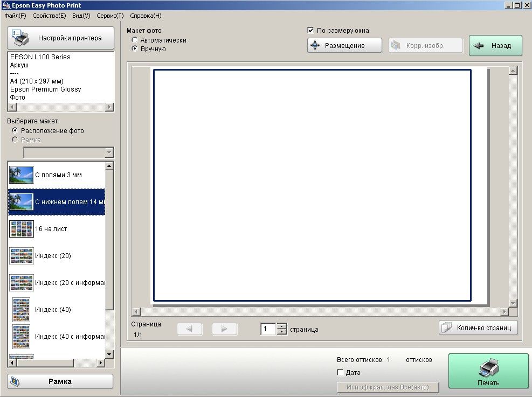This screenshot has width=532, height=397.
Task: Enable 'По размеру окна' checkbox
Action: [310, 31]
